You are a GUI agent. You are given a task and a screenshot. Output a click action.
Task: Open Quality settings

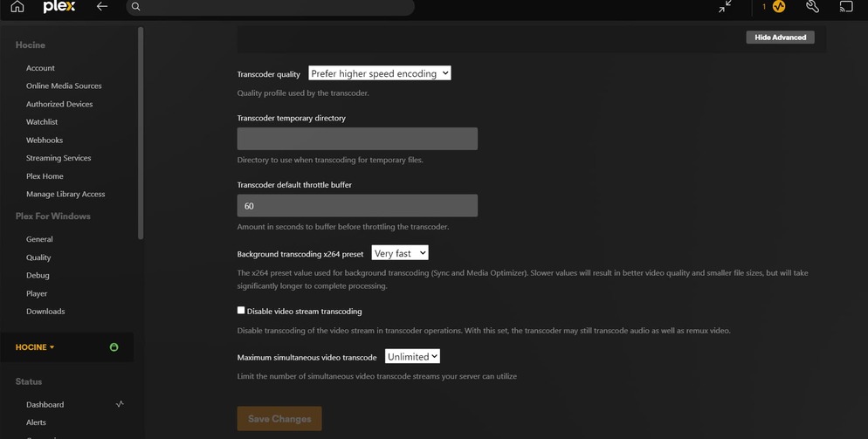[x=38, y=257]
